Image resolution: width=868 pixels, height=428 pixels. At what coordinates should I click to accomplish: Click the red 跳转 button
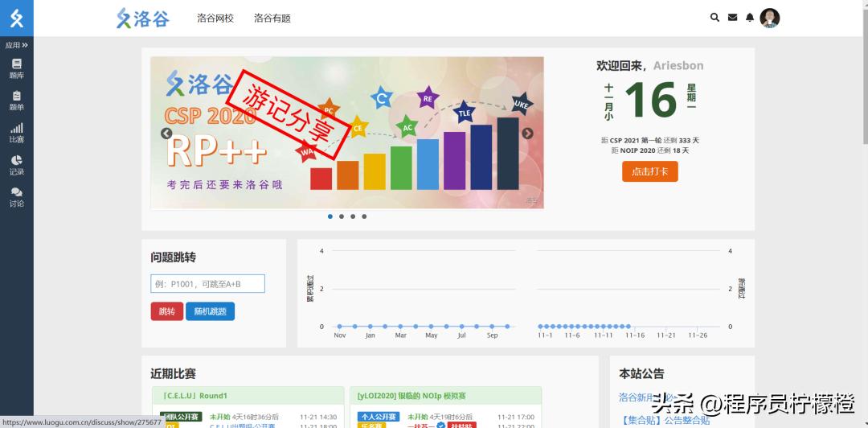[166, 311]
